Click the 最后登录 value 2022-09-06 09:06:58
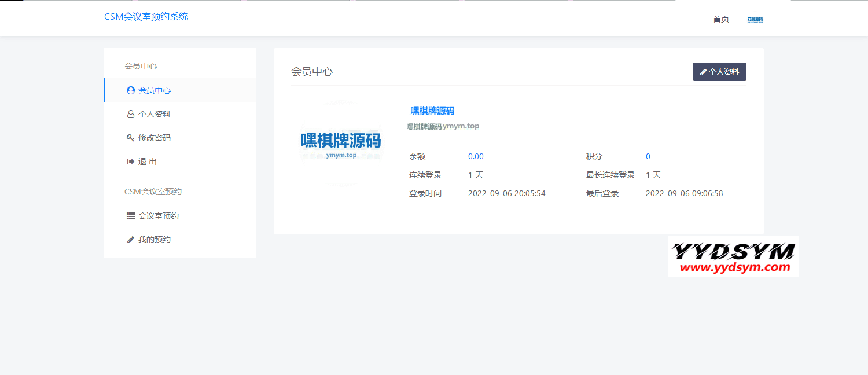 (x=685, y=193)
